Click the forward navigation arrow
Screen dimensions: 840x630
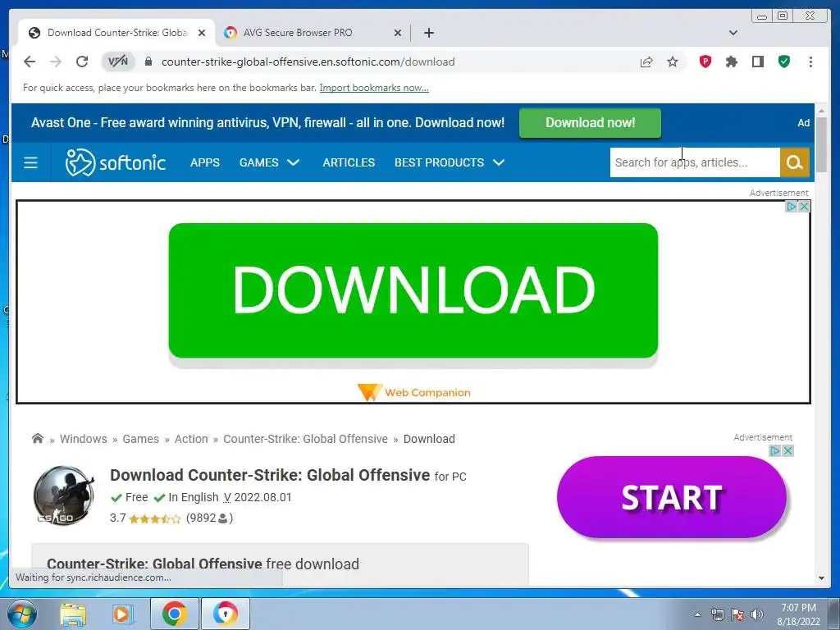[56, 62]
